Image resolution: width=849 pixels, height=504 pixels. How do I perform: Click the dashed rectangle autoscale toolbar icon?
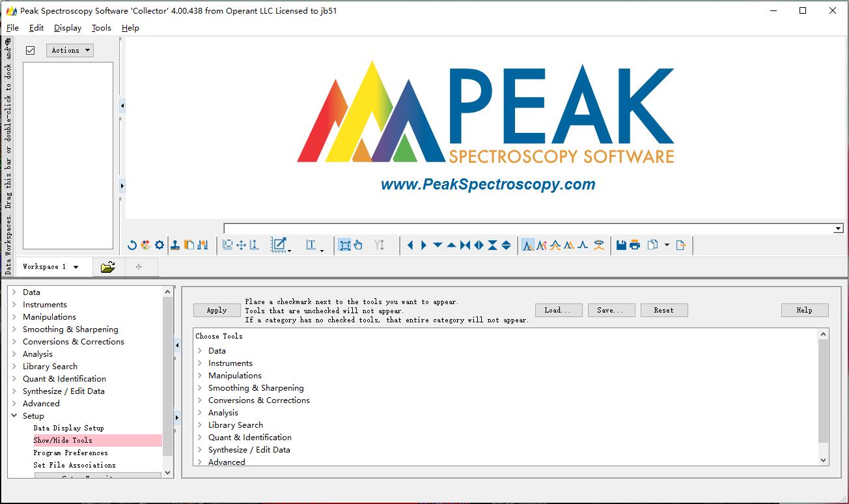point(228,245)
